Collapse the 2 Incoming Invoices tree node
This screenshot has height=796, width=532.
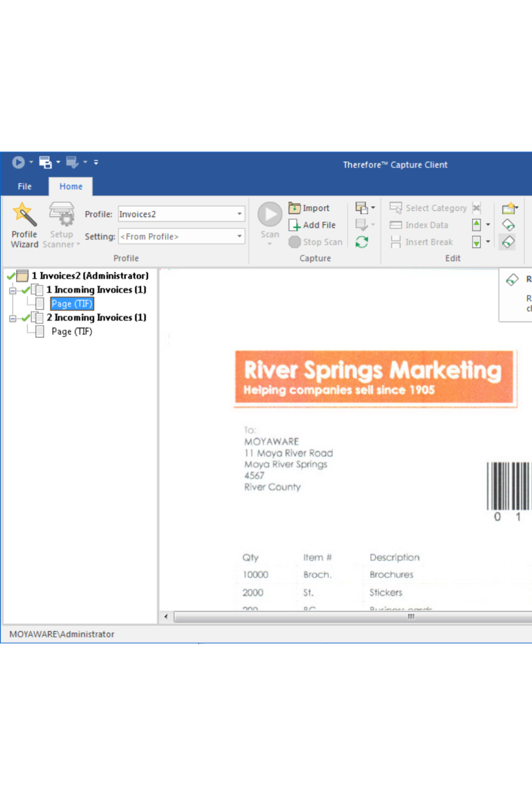point(13,318)
